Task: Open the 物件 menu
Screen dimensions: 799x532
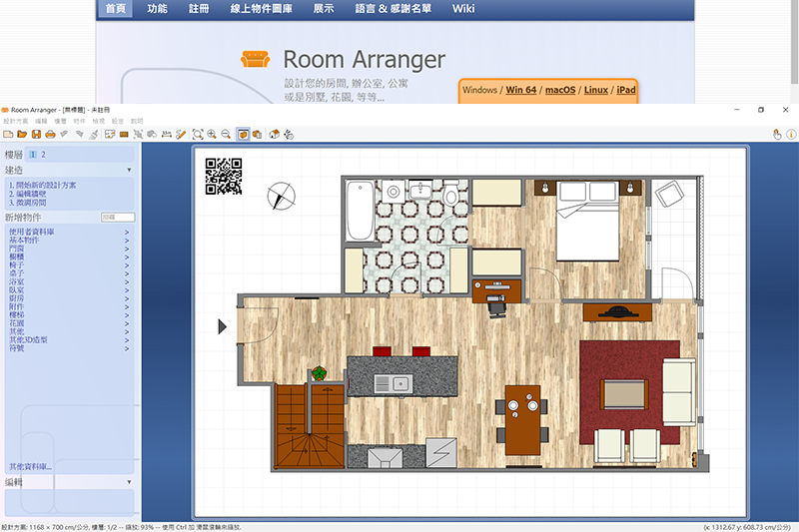Action: (x=79, y=121)
